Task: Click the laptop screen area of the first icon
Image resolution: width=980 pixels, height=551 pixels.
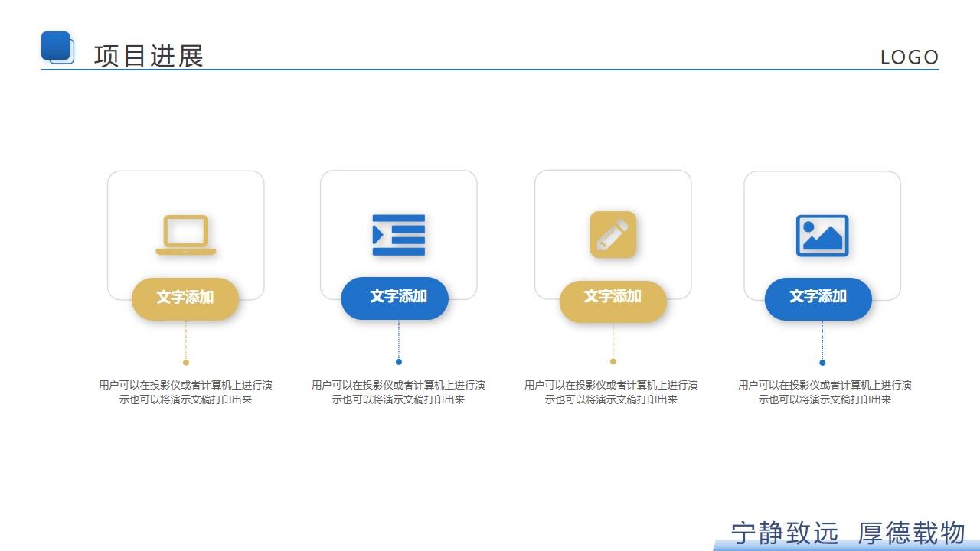Action: click(185, 228)
